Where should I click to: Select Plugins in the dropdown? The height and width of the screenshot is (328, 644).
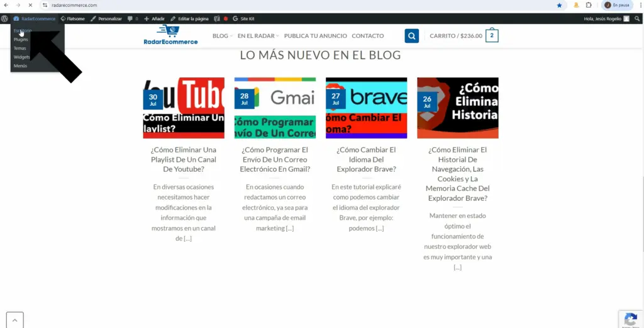(21, 40)
